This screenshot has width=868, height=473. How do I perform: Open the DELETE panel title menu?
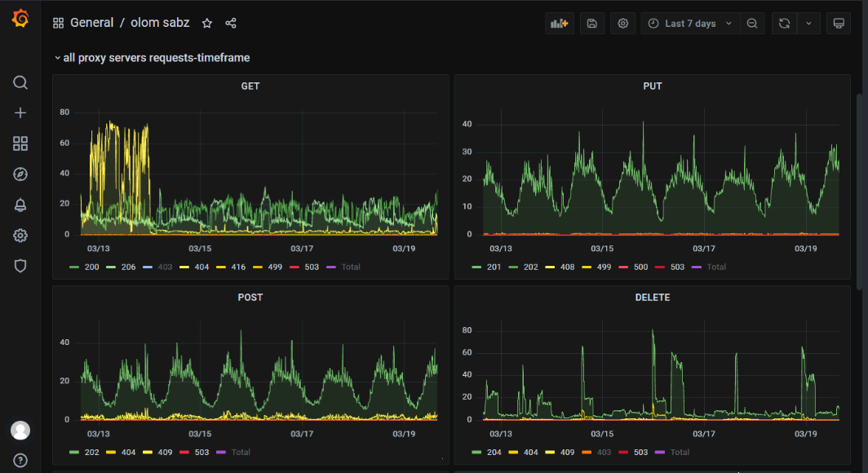(x=652, y=298)
